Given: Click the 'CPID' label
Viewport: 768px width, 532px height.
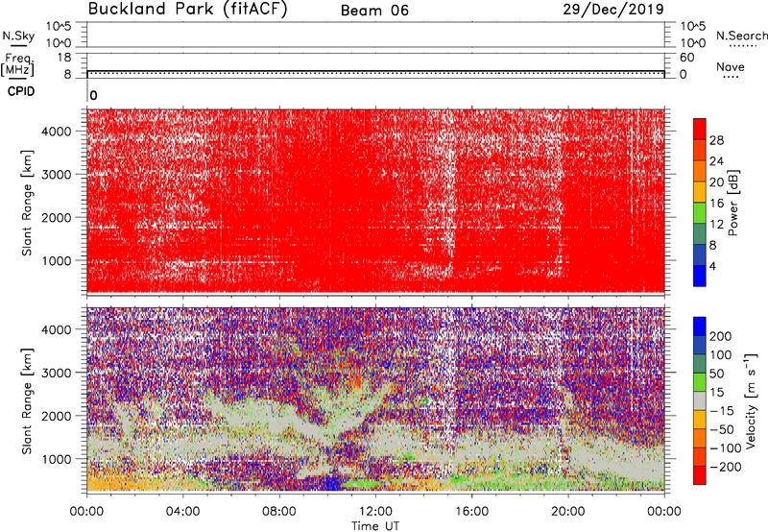Looking at the screenshot, I should (x=21, y=91).
